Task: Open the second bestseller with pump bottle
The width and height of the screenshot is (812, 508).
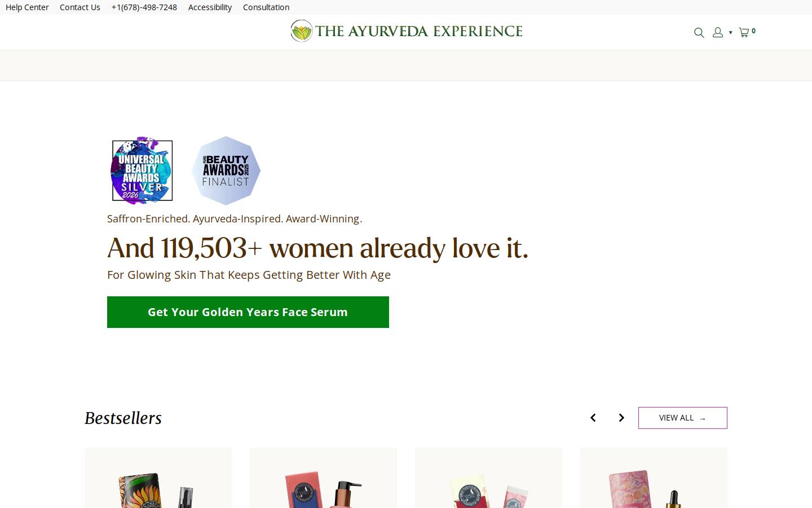Action: pyautogui.click(x=323, y=478)
